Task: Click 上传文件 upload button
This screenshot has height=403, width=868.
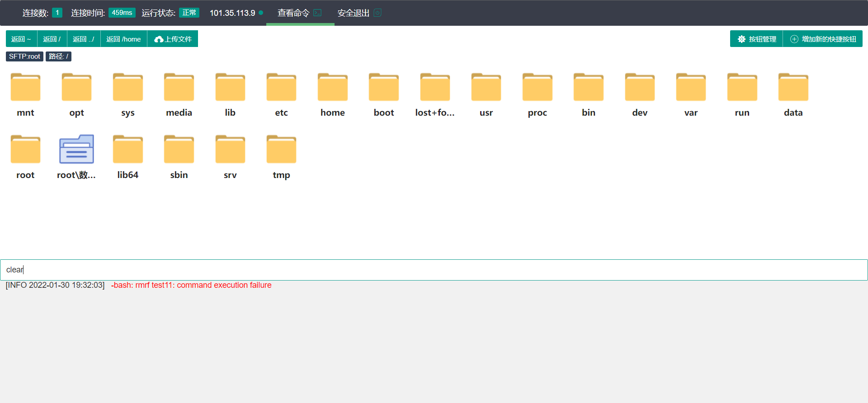Action: (x=173, y=39)
